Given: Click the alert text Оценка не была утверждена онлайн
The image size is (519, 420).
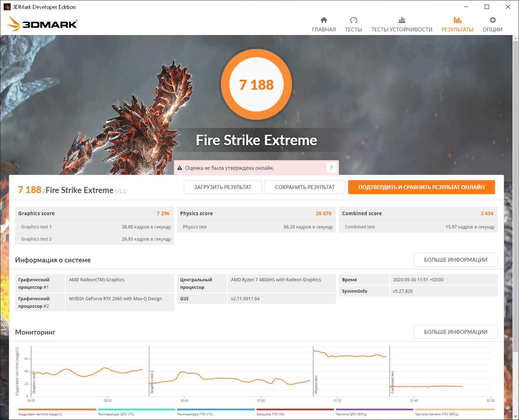Looking at the screenshot, I should [230, 168].
